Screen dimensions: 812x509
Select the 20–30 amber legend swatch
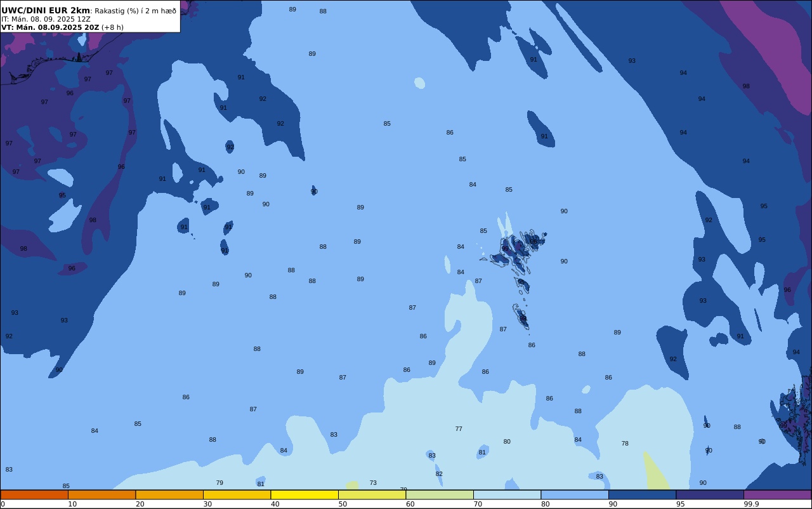pyautogui.click(x=169, y=494)
